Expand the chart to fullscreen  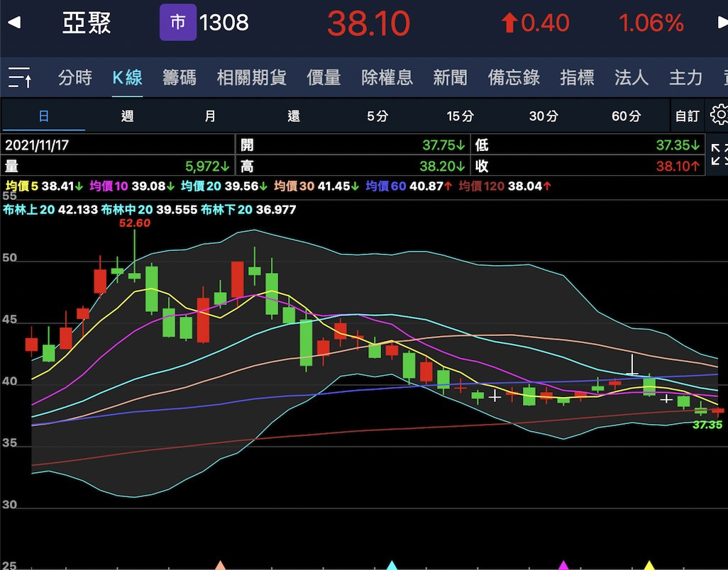pos(719,154)
